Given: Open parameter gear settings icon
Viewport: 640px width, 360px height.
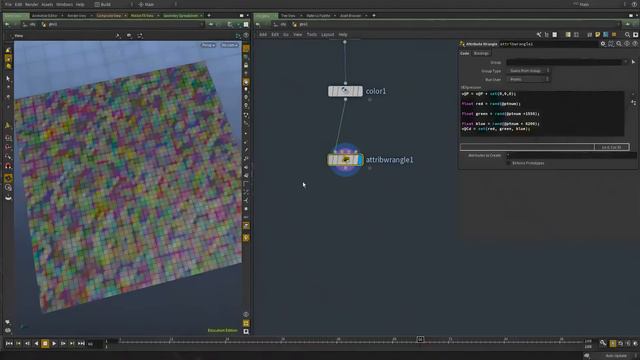Looking at the screenshot, I should tap(603, 44).
